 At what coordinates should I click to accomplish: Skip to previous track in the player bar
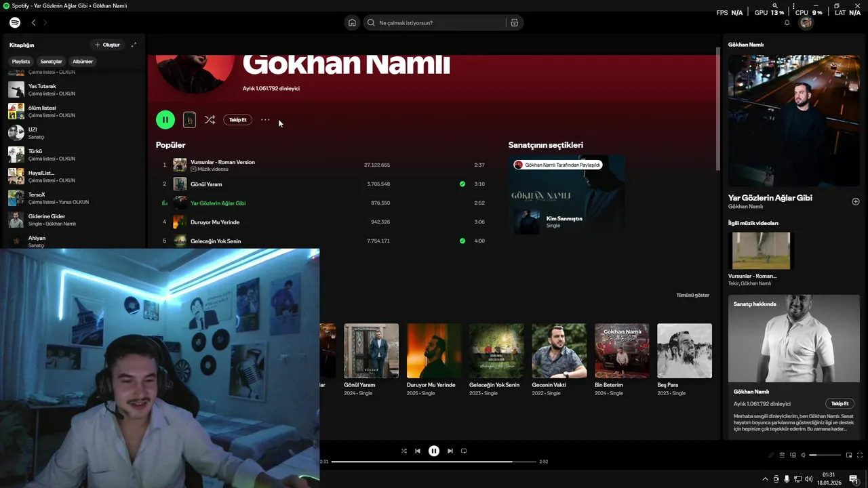tap(418, 451)
